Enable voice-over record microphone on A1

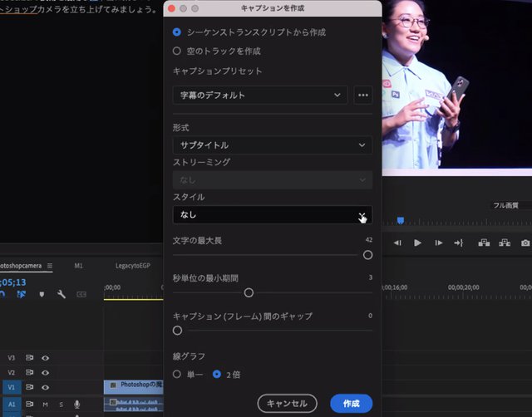pyautogui.click(x=76, y=405)
